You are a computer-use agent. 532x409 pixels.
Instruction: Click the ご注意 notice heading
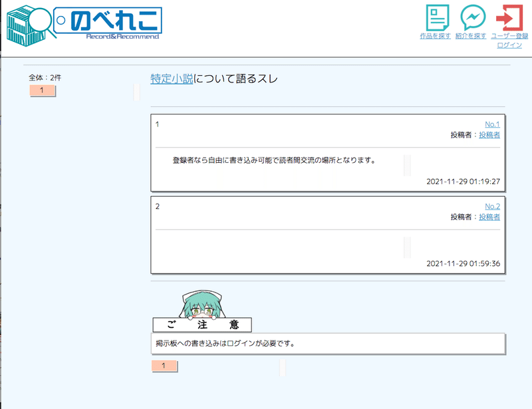tap(202, 325)
